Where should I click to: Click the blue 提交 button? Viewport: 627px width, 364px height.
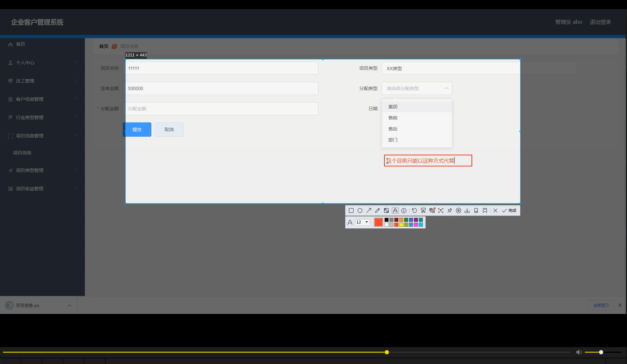(137, 129)
